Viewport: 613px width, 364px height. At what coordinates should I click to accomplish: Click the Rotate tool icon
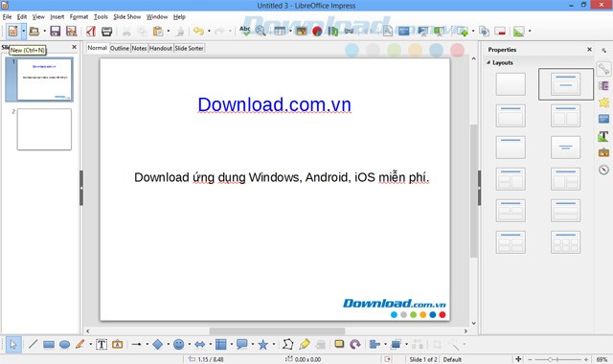tap(355, 345)
